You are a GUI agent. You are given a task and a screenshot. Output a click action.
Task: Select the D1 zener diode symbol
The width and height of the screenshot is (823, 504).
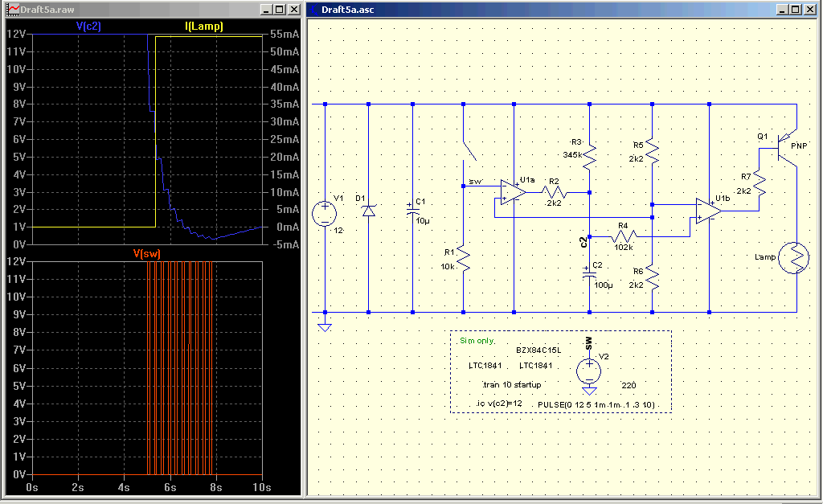pos(368,211)
